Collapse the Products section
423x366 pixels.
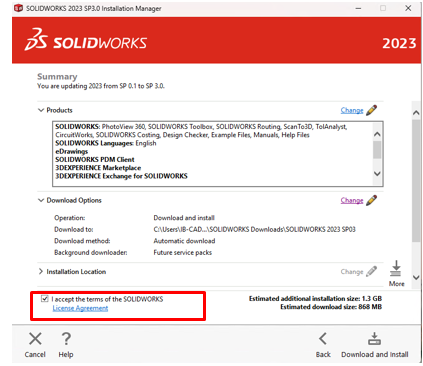pos(41,110)
